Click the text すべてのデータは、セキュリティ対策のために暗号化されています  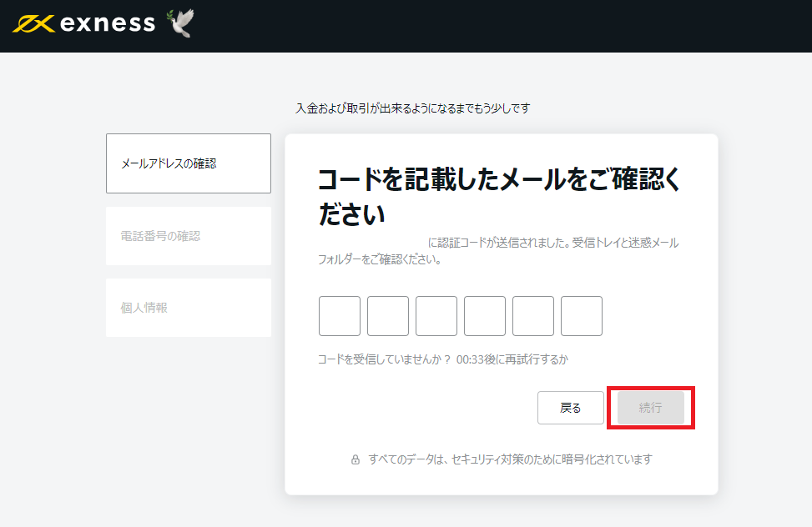[510, 459]
